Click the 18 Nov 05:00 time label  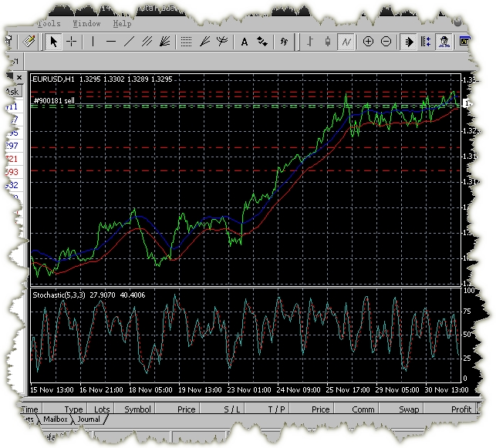150,390
